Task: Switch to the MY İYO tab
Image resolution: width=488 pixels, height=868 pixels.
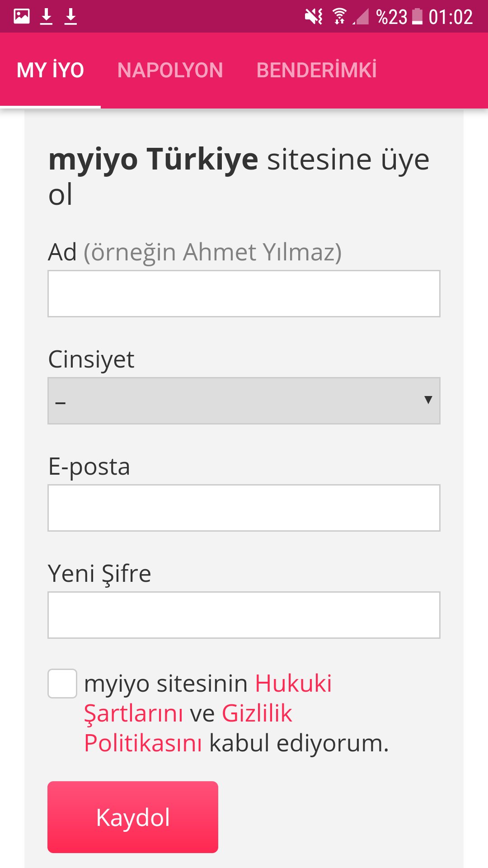Action: point(50,71)
